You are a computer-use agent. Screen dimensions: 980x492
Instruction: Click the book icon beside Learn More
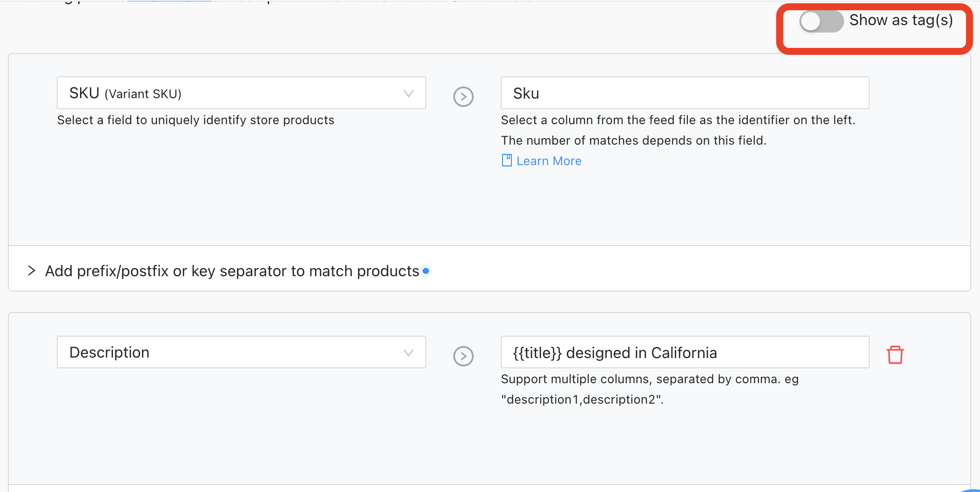[x=507, y=160]
